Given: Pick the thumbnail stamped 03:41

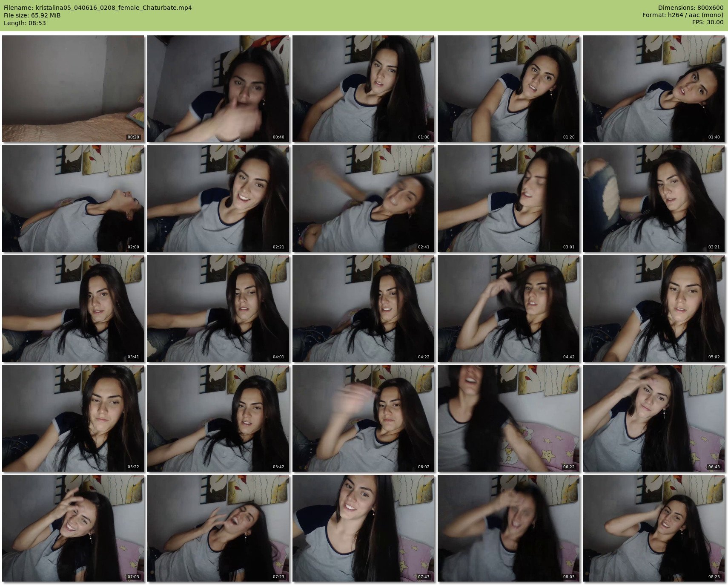Looking at the screenshot, I should coord(73,308).
